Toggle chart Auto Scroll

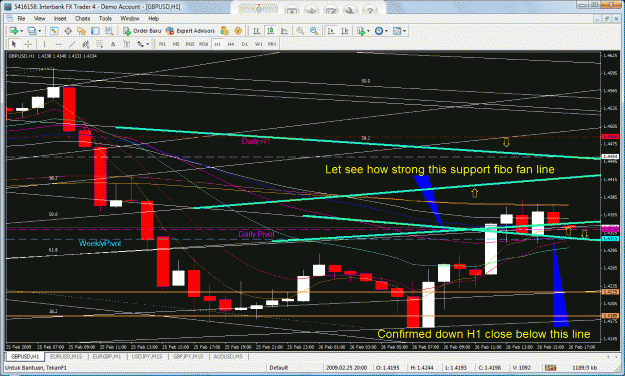330,31
